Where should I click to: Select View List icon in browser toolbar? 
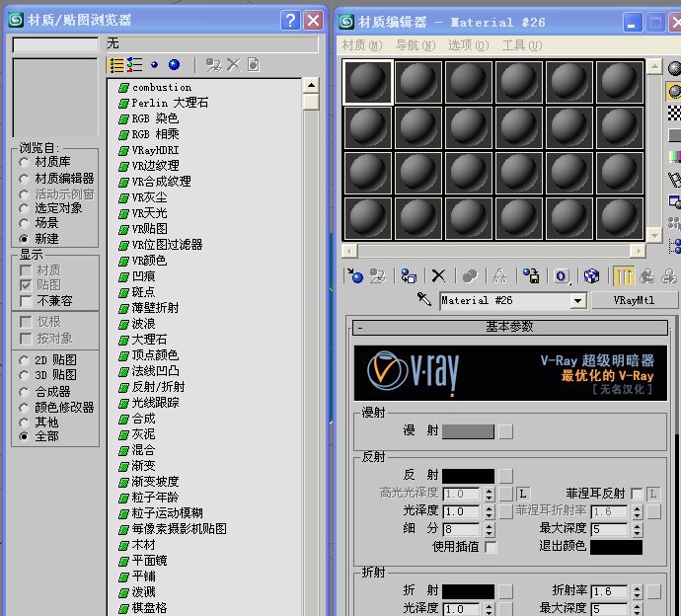tap(116, 65)
